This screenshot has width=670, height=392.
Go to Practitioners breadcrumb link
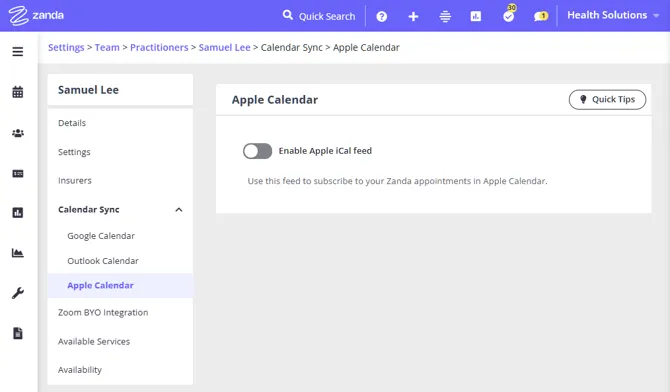pyautogui.click(x=159, y=47)
